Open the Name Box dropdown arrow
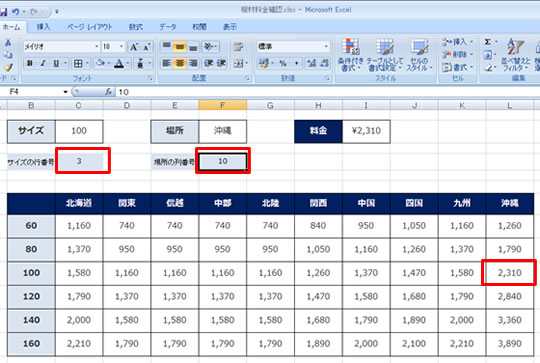Image resolution: width=540 pixels, height=363 pixels. pyautogui.click(x=65, y=92)
